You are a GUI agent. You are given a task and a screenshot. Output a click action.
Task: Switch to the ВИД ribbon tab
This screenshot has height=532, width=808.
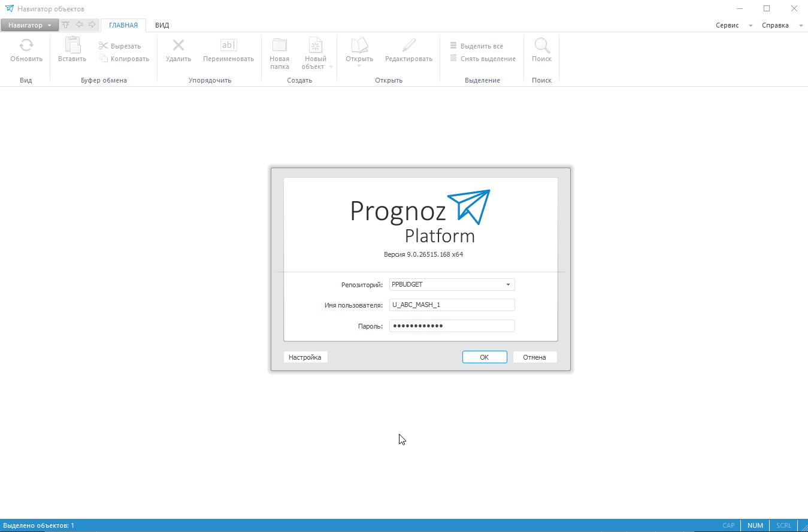coord(162,25)
